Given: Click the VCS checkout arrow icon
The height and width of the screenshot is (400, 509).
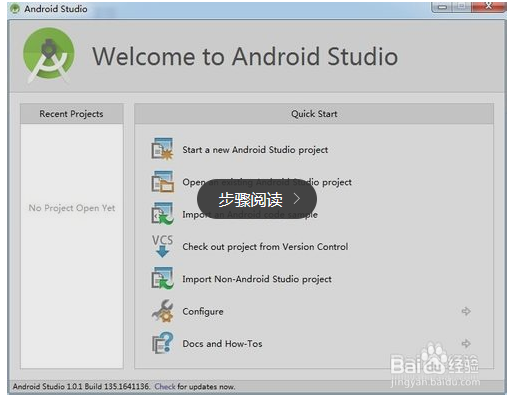Looking at the screenshot, I should coord(162,246).
